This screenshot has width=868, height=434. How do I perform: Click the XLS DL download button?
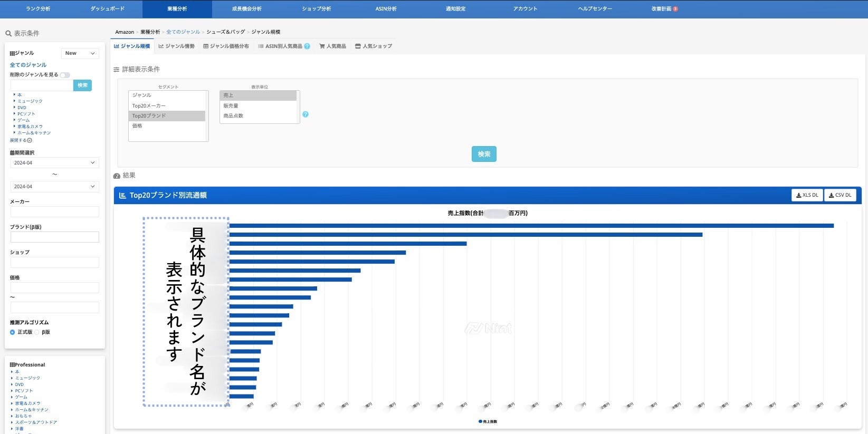click(x=807, y=195)
